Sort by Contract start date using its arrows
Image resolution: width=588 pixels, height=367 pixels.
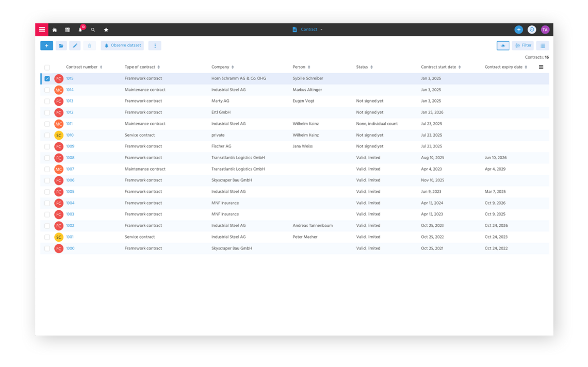click(x=459, y=66)
